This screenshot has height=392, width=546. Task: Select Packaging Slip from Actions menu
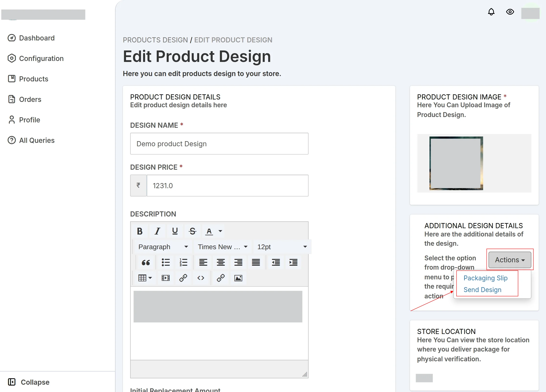[485, 278]
